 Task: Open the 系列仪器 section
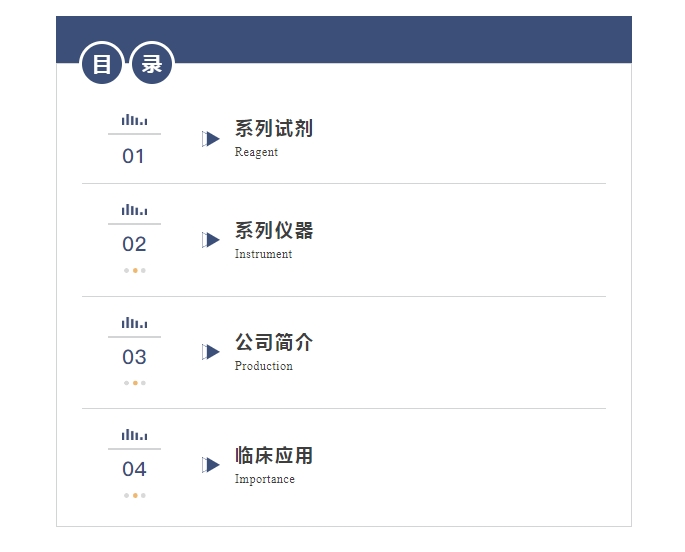[x=274, y=231]
